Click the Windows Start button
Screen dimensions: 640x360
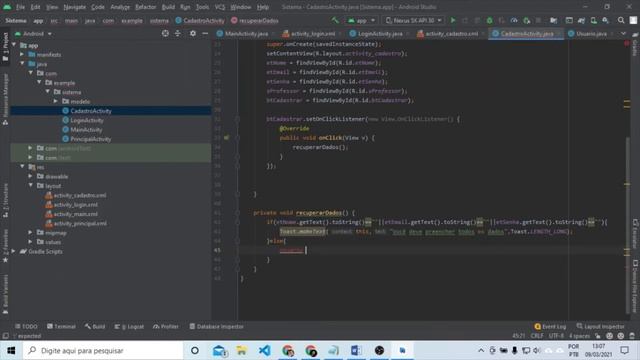[11, 350]
